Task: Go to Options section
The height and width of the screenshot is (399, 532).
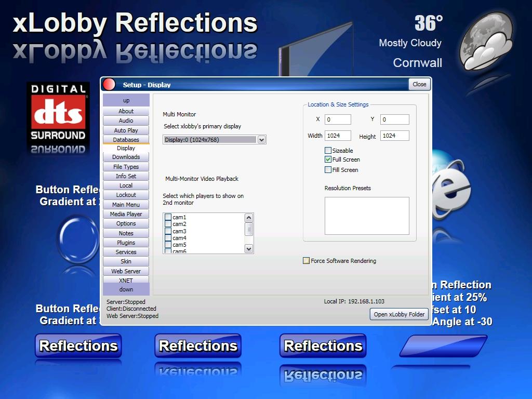Action: [x=126, y=223]
